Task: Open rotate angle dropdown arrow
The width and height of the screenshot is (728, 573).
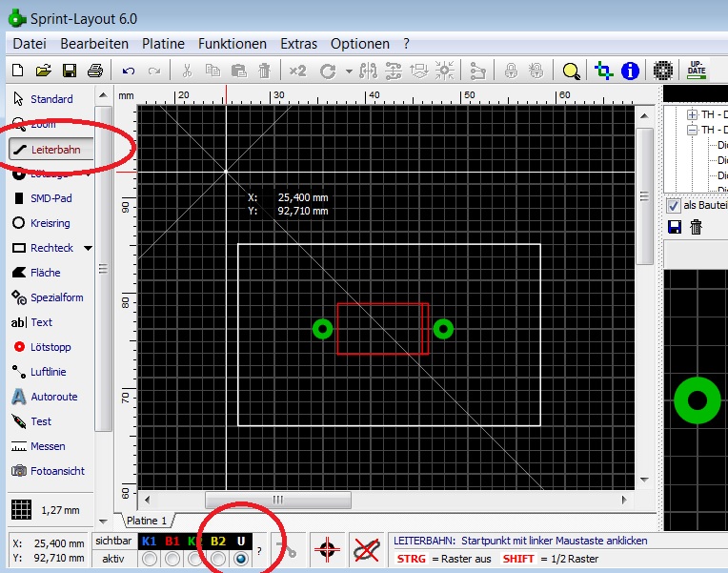Action: pyautogui.click(x=349, y=72)
